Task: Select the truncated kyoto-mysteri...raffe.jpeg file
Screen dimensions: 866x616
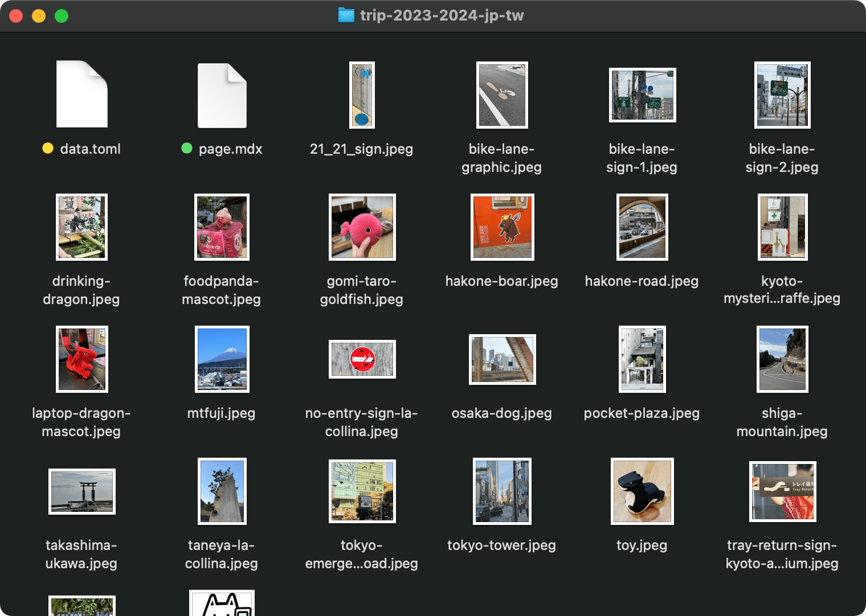Action: coord(782,227)
